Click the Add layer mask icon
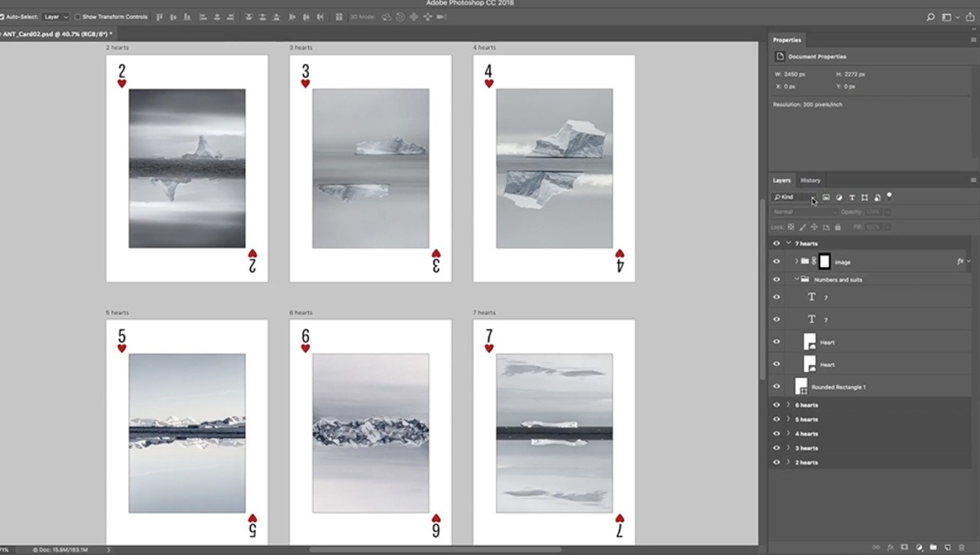This screenshot has width=980, height=555. [x=904, y=547]
